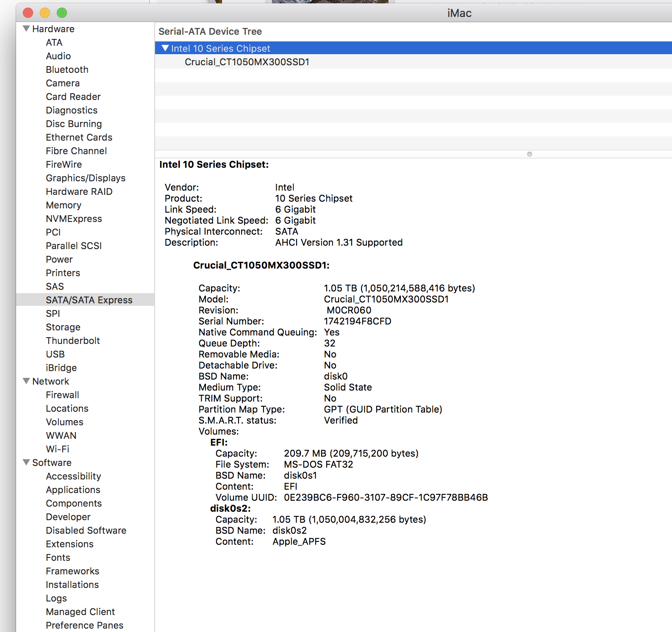The width and height of the screenshot is (672, 632).
Task: Open Managed Client item
Action: point(81,612)
